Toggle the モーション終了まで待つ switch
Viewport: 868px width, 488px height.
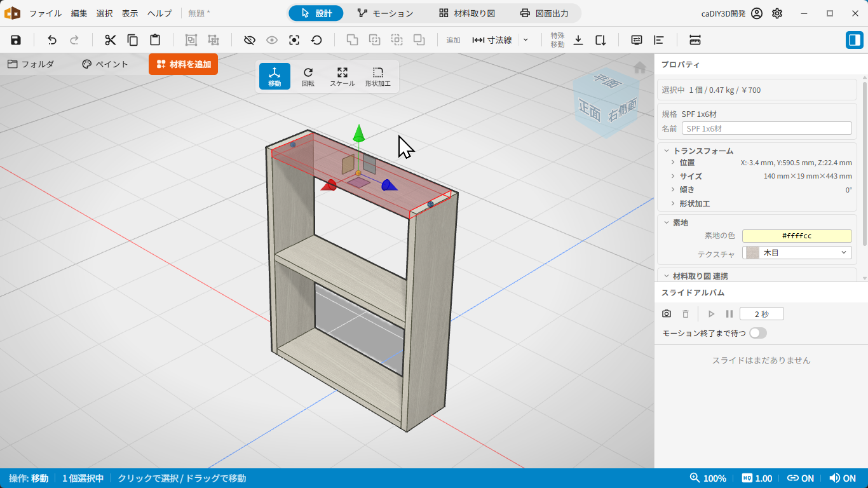[x=758, y=333]
